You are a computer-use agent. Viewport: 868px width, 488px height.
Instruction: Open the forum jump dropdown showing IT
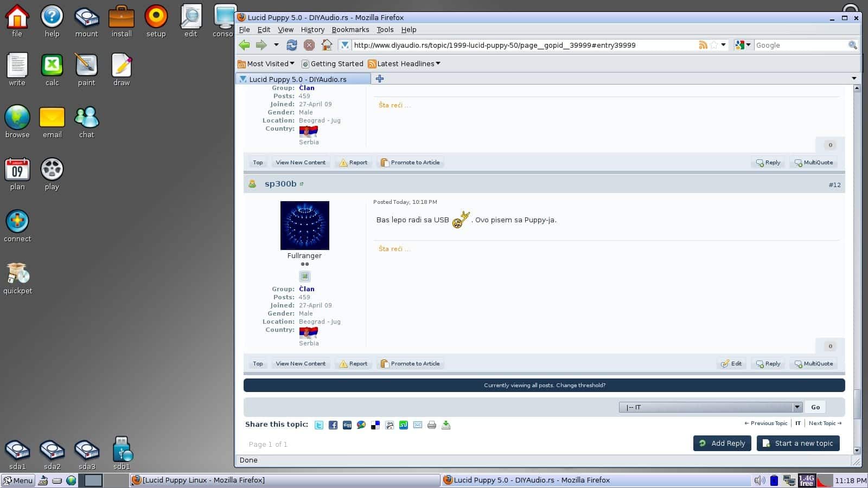(x=711, y=407)
